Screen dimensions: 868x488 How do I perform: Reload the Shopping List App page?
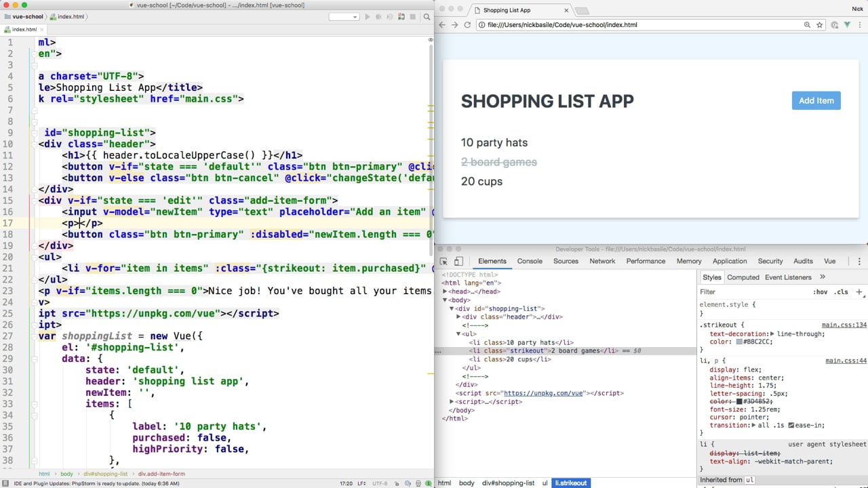tap(467, 24)
